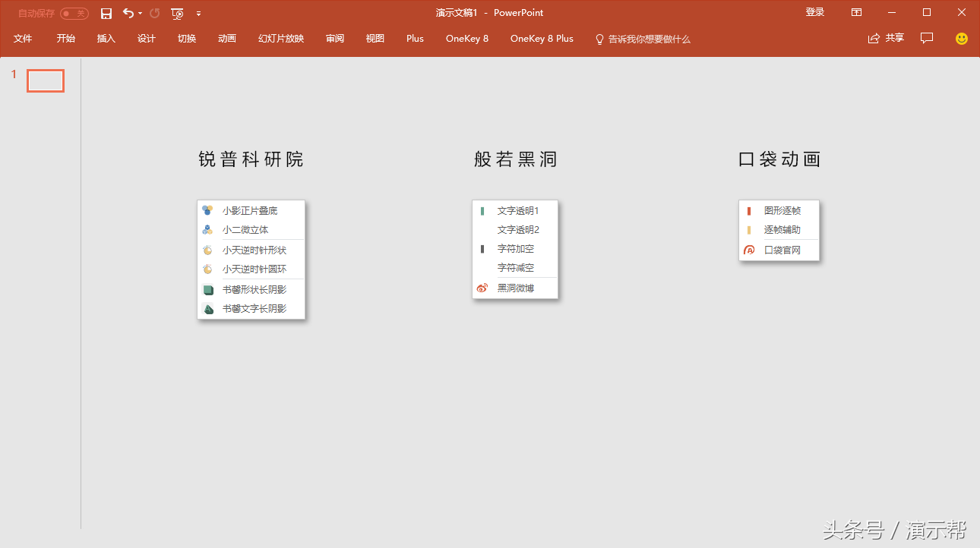Click the red logo icon beside 口袋官网
Viewport: 980px width, 548px height.
pos(749,250)
